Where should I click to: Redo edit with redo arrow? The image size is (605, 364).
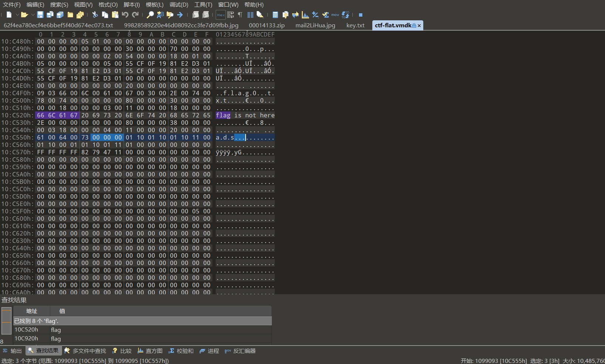click(135, 15)
